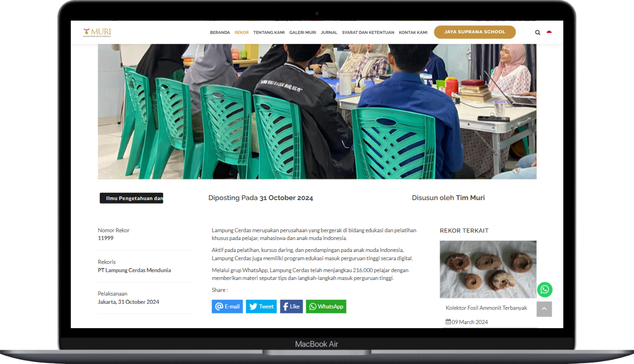Click the Ilmu Pengetahuan category tag
The height and width of the screenshot is (364, 634).
(x=131, y=198)
